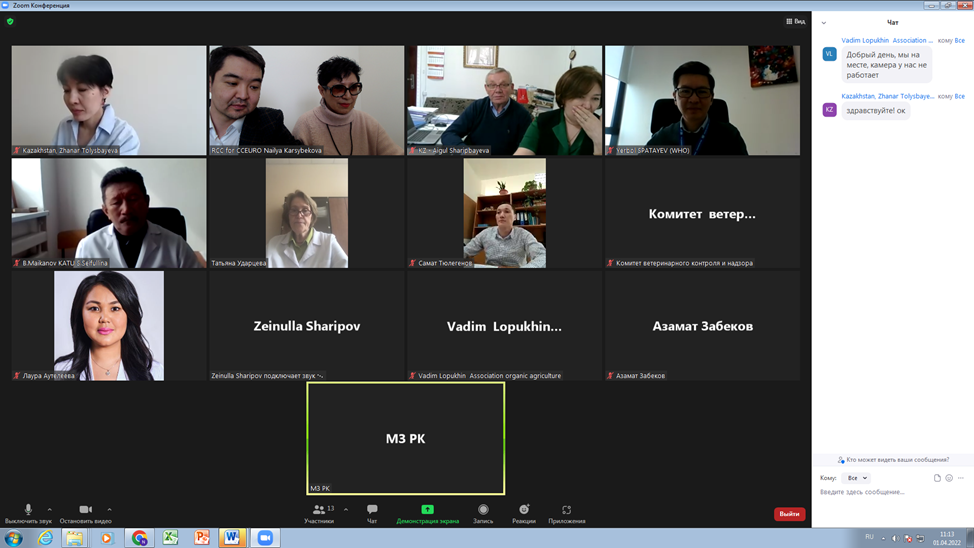Switch to Excel in taskbar
This screenshot has width=974, height=548.
[170, 538]
